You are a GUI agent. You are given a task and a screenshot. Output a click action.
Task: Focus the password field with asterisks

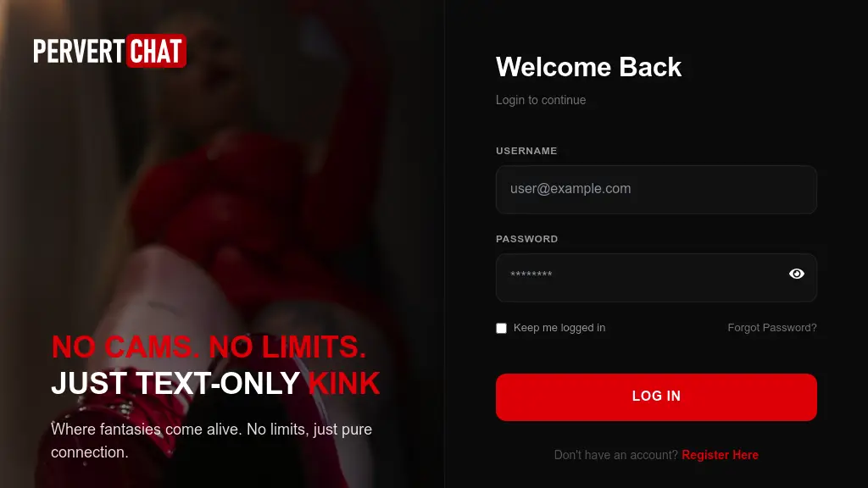tap(656, 278)
